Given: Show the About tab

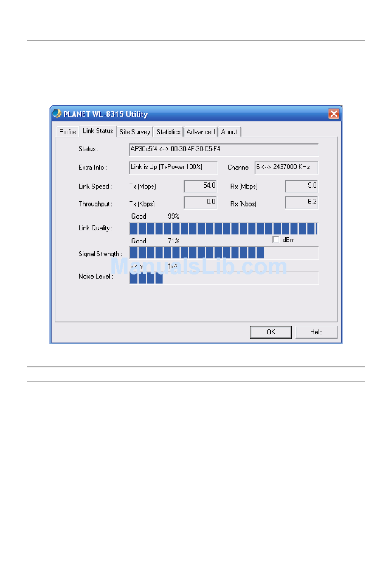Looking at the screenshot, I should click(x=229, y=132).
